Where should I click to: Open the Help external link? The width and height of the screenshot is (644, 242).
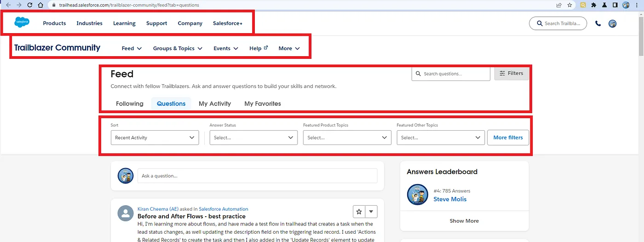[259, 48]
